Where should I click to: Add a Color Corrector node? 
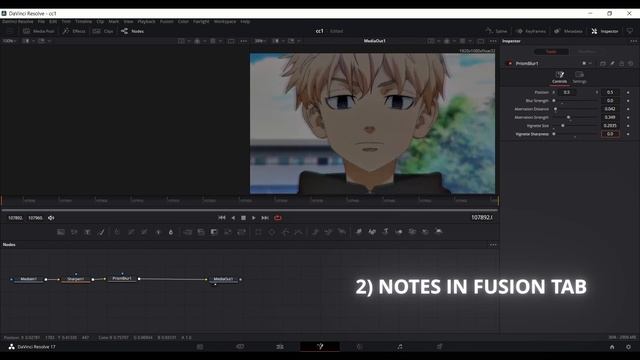pos(117,232)
